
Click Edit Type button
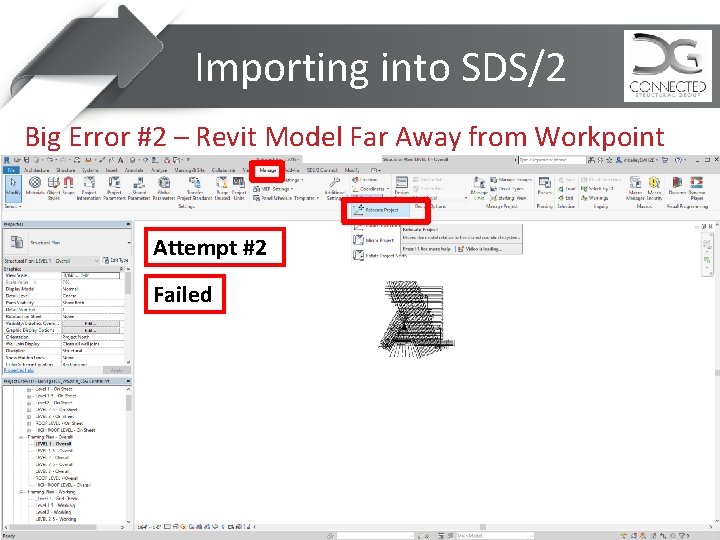(x=116, y=260)
